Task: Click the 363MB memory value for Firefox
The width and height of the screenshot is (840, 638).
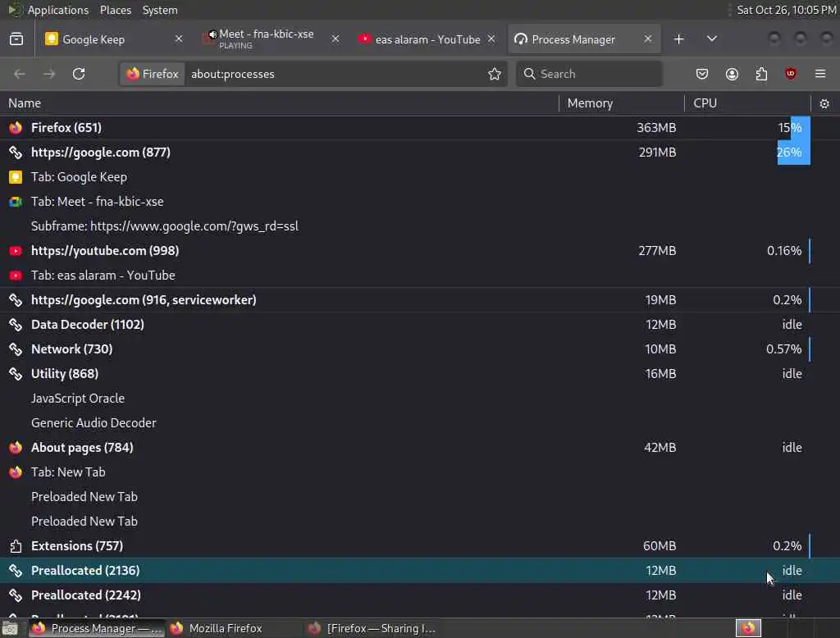Action: [x=656, y=127]
